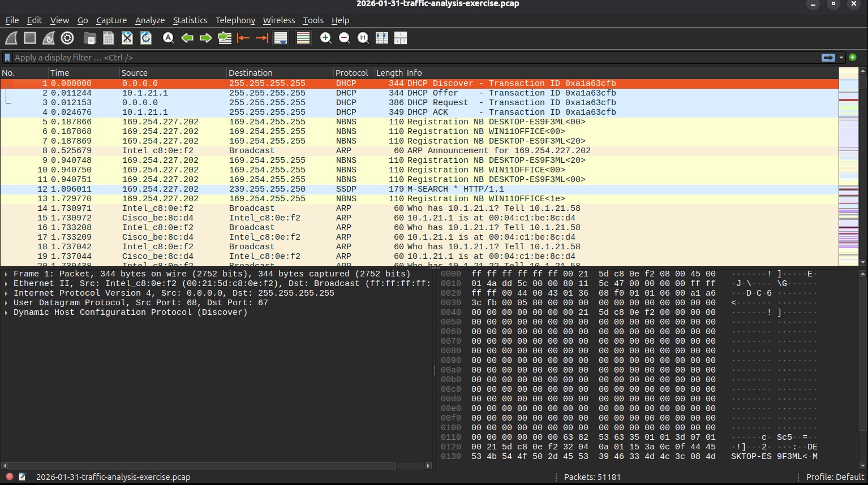Close this capture file
This screenshot has width=868, height=485.
(x=127, y=38)
